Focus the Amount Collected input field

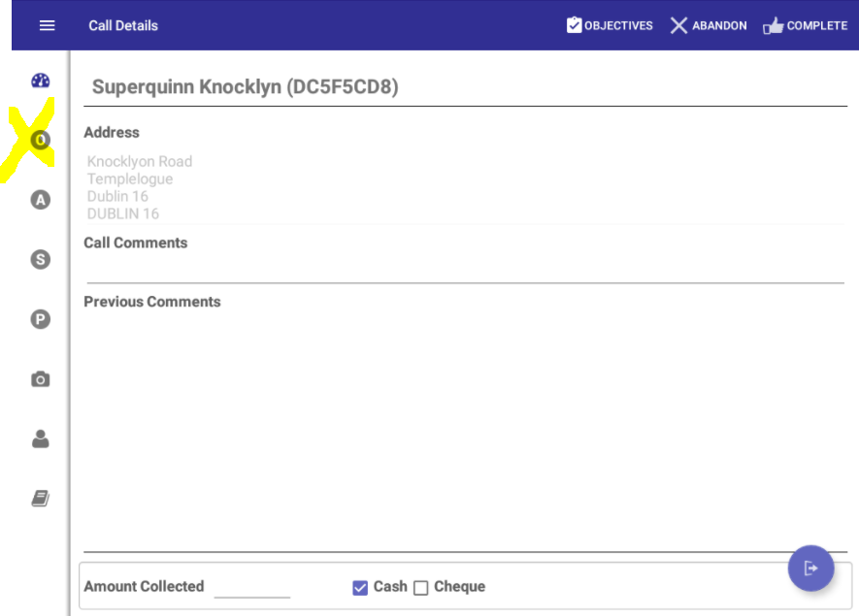tap(252, 587)
